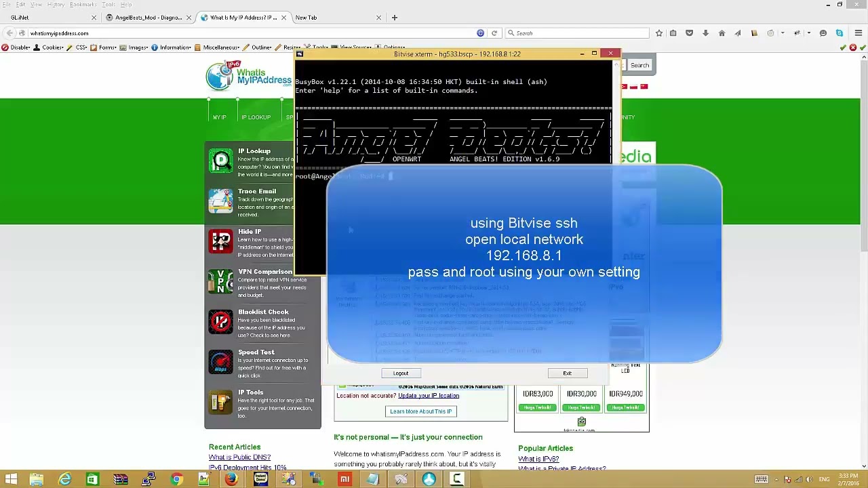Open the Firefox hamburger menu
Image resolution: width=868 pixels, height=488 pixels.
(x=858, y=33)
